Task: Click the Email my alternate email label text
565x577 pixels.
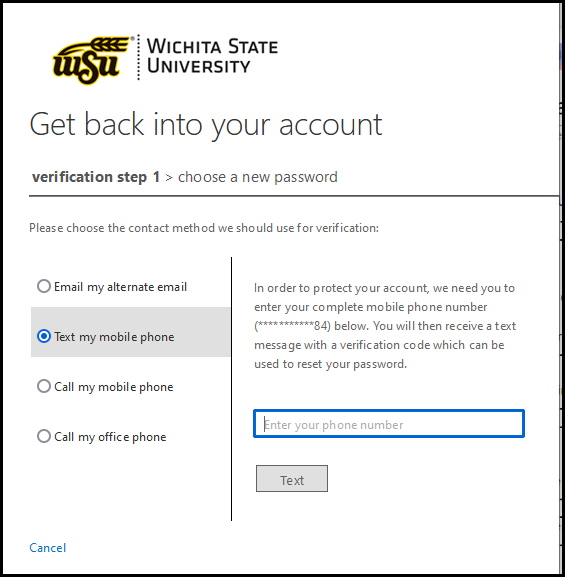Action: click(x=120, y=287)
